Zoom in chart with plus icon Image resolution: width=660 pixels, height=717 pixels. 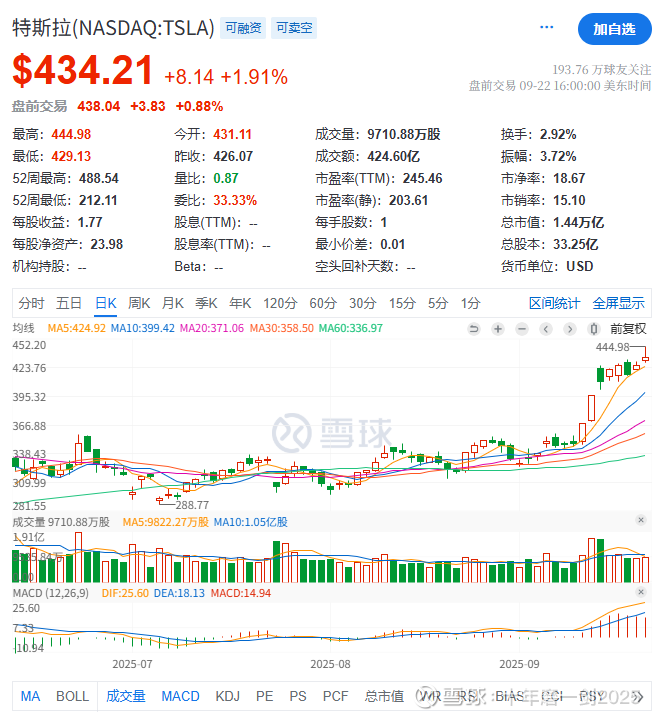click(x=498, y=329)
